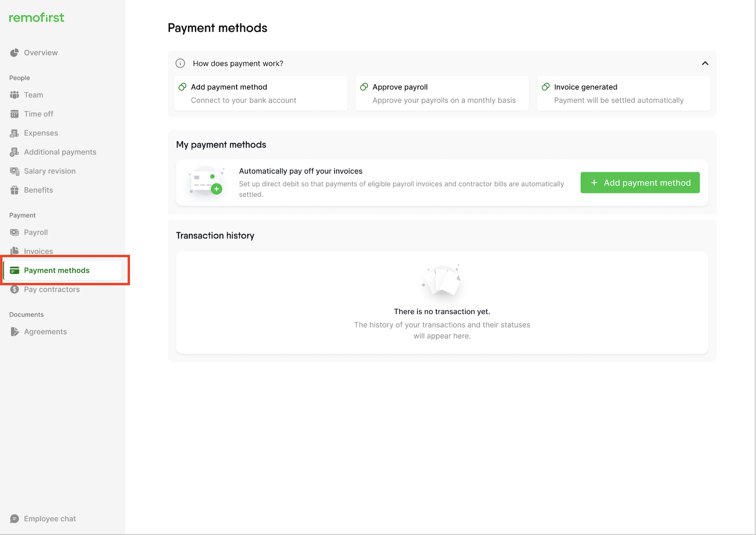Click the 'Add payment method' step card
756x535 pixels.
260,93
